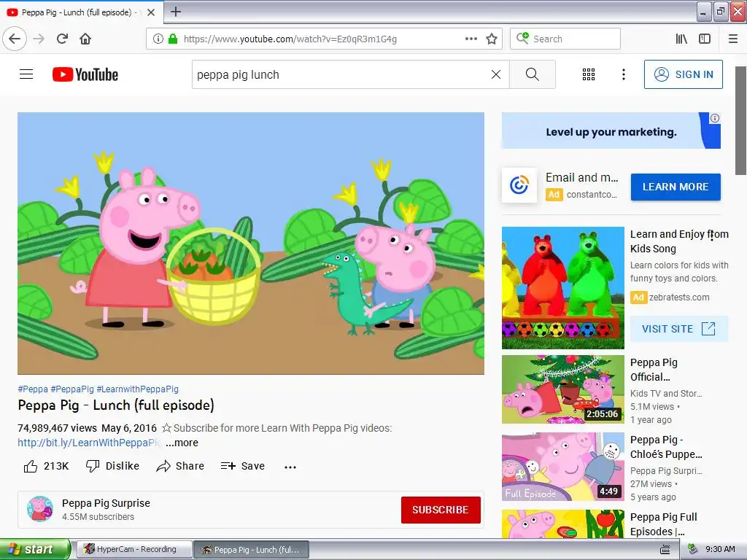This screenshot has height=560, width=747.
Task: Switch to HyperCam - Recording taskbar item
Action: (x=134, y=550)
